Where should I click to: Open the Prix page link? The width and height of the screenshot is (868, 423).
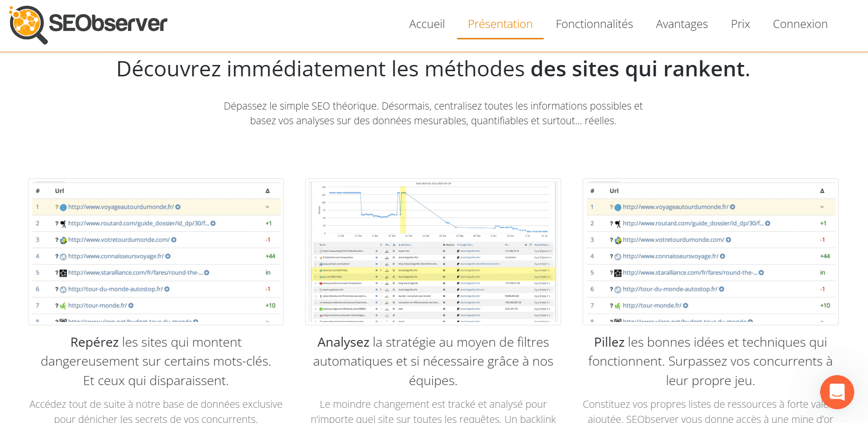pos(740,24)
